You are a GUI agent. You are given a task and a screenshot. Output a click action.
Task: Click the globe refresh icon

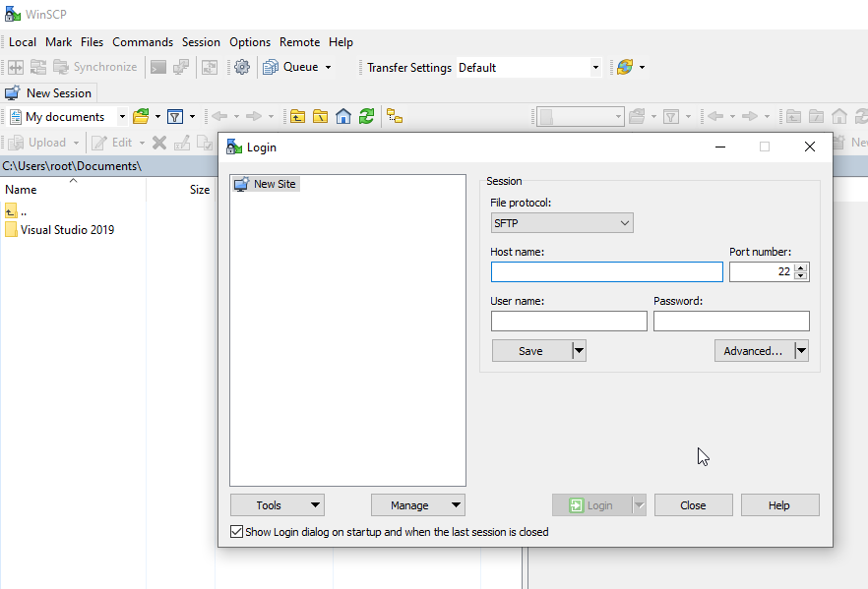pyautogui.click(x=625, y=68)
